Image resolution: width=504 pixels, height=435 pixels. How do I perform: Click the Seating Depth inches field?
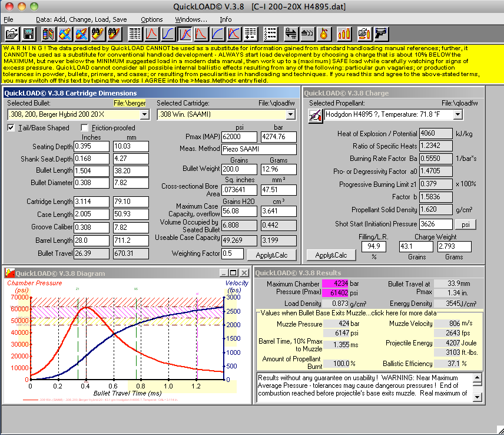click(91, 146)
